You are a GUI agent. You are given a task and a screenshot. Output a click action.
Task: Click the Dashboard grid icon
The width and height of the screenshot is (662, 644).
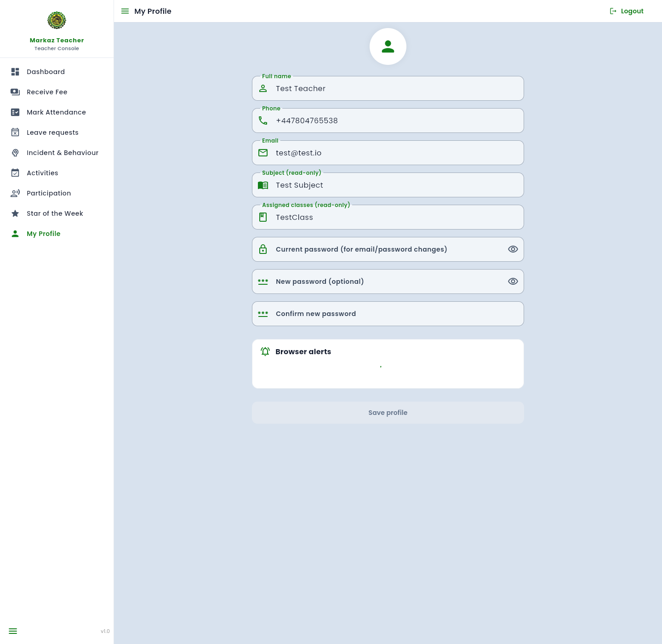coord(15,72)
